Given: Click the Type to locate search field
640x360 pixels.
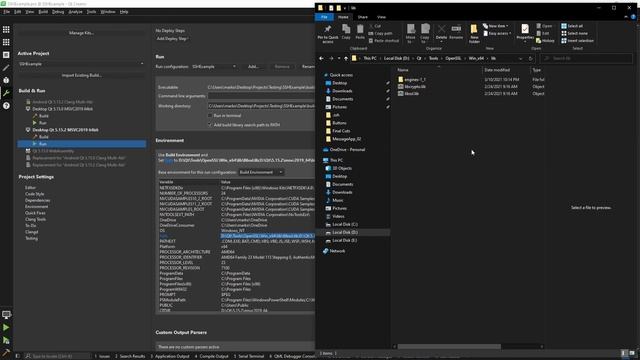Looking at the screenshot, I should pos(57,356).
